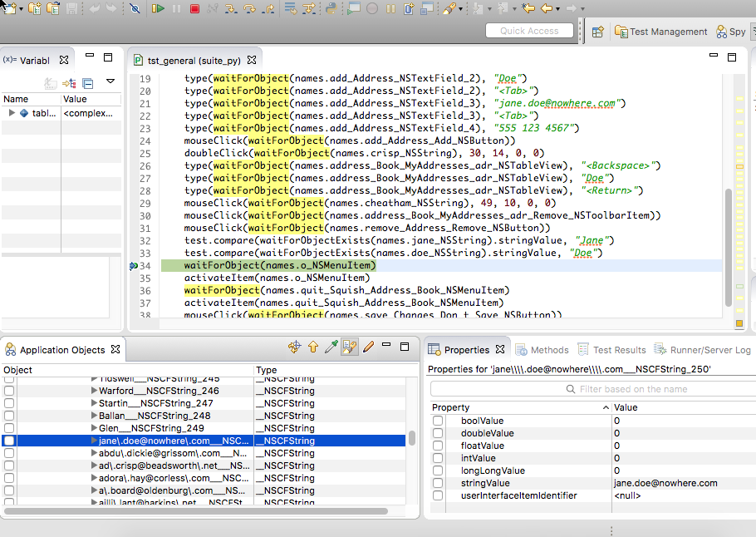Click the Quick Access search field

point(530,30)
